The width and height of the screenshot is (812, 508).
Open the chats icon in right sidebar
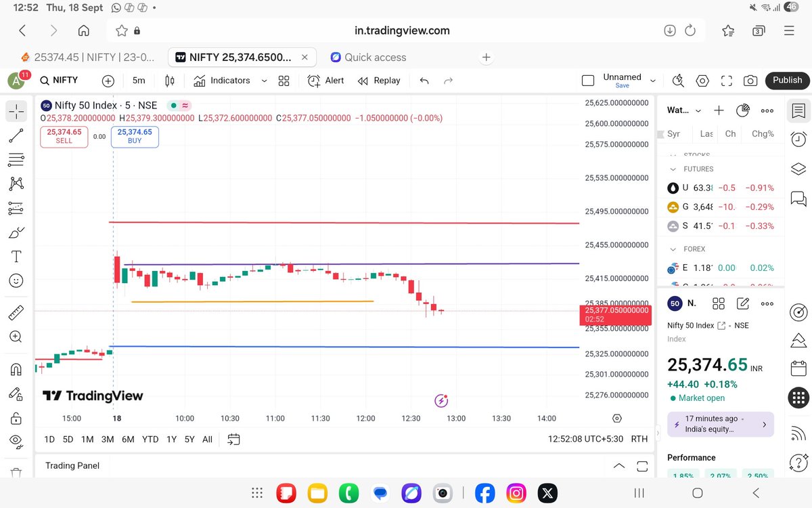point(798,198)
